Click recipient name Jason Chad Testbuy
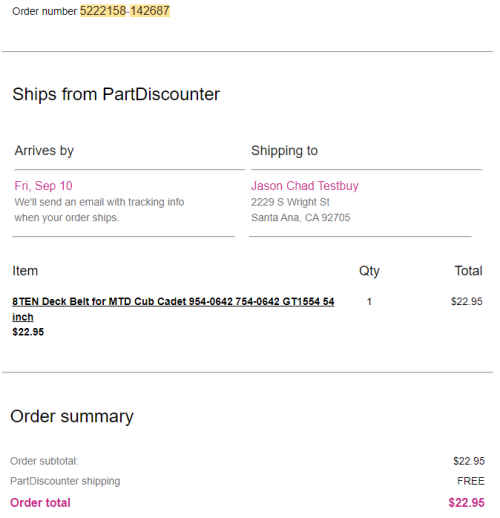This screenshot has width=500, height=518. tap(305, 186)
